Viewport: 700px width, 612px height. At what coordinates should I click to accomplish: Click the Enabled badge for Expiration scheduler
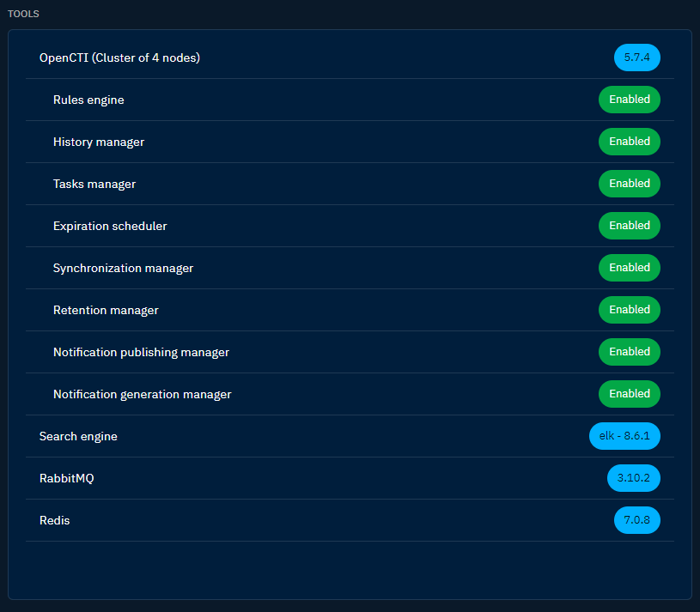coord(630,226)
